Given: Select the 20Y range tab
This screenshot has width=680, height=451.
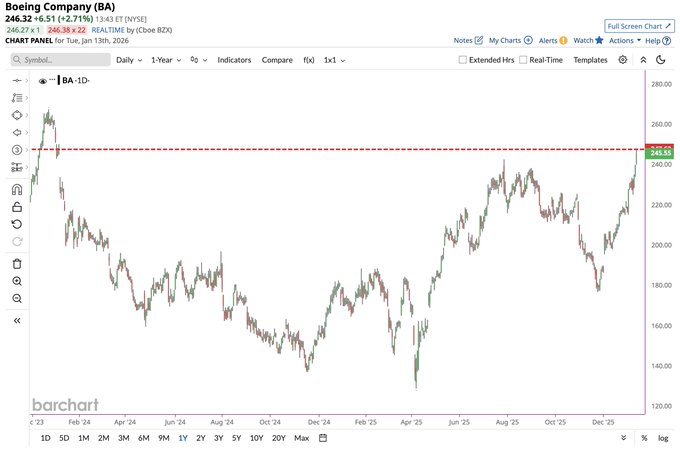Looking at the screenshot, I should click(278, 438).
